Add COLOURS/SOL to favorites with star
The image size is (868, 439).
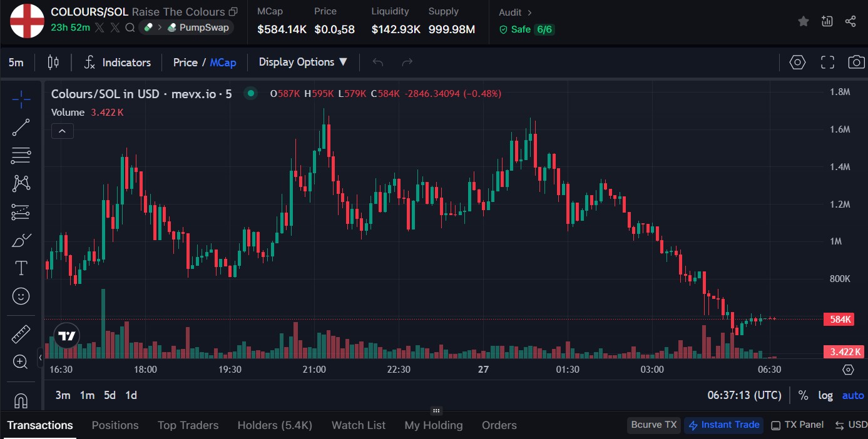point(804,21)
